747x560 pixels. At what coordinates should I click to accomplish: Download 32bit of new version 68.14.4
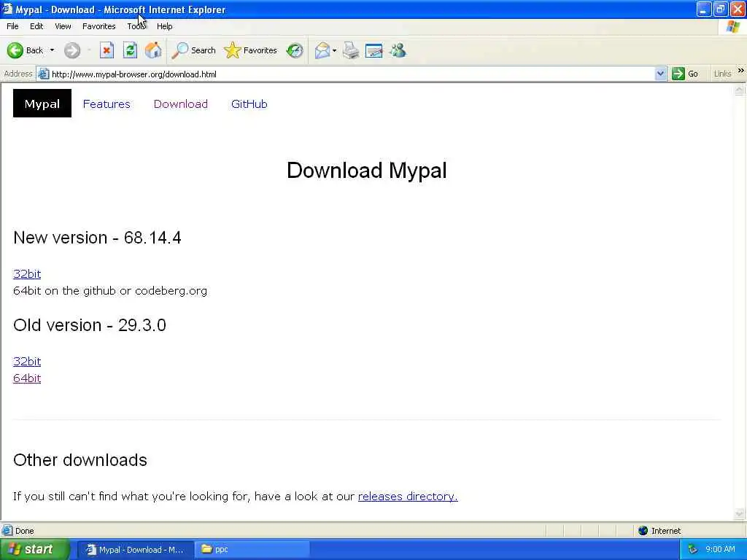27,274
